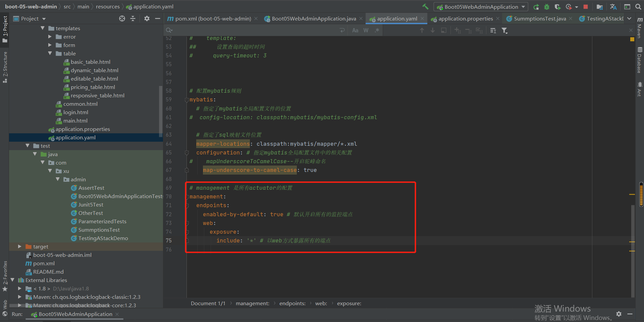
Task: Go to next occurrence down arrow
Action: tap(433, 31)
